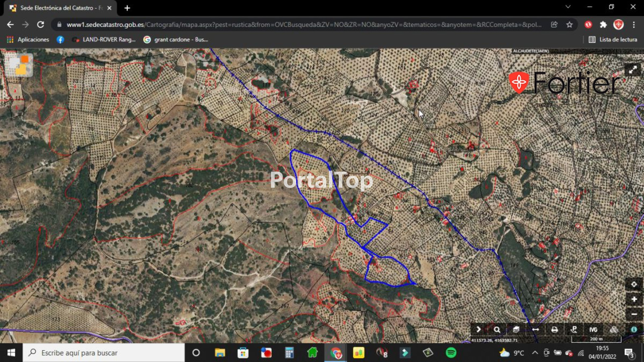Open Lista de lectura reading list
The width and height of the screenshot is (644, 362).
[x=613, y=40]
